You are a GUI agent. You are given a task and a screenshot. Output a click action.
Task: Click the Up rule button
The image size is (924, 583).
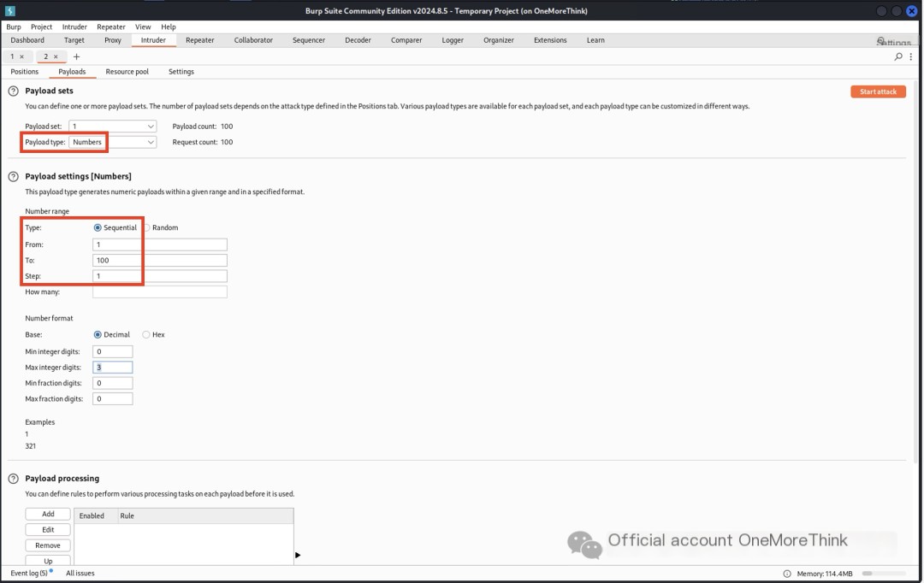coord(48,561)
